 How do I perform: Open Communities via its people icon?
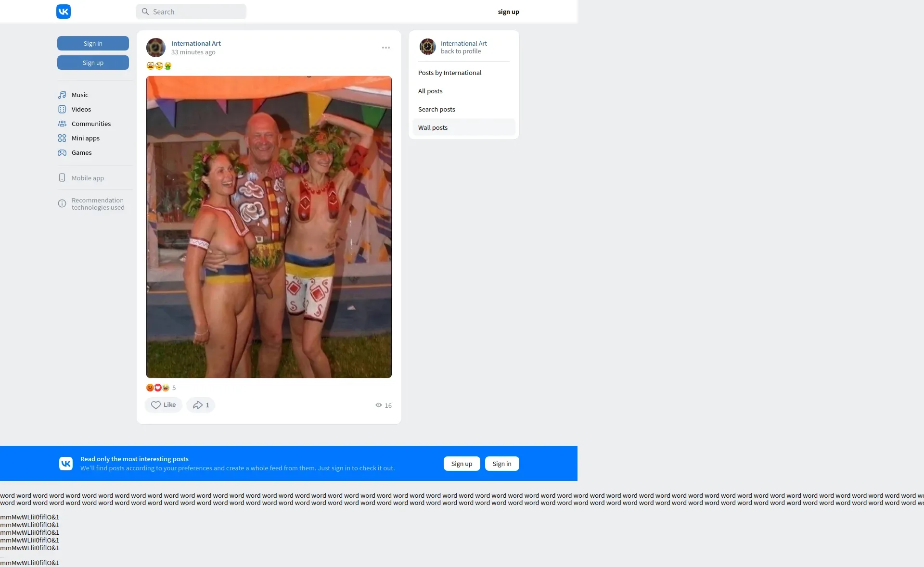62,124
